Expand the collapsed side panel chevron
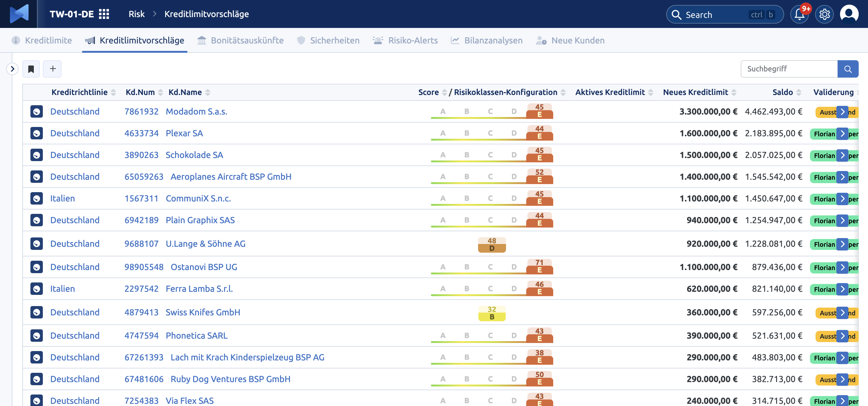868x406 pixels. (12, 69)
